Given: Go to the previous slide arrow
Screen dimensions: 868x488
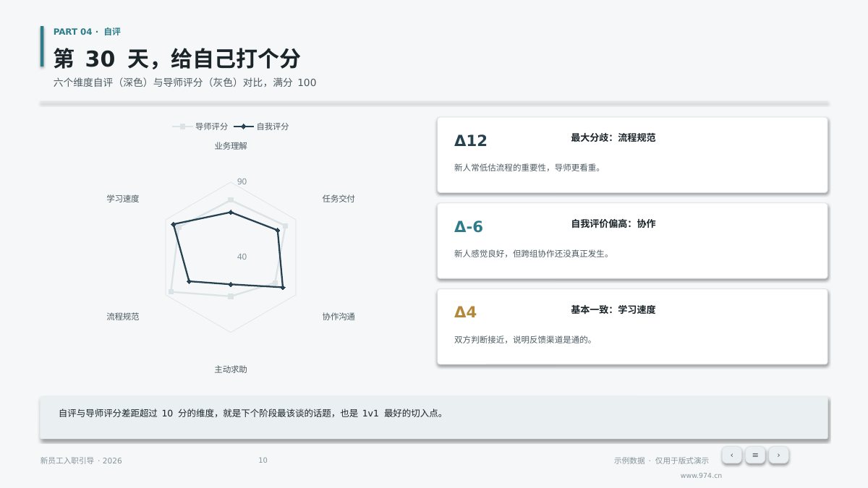Looking at the screenshot, I should (731, 455).
